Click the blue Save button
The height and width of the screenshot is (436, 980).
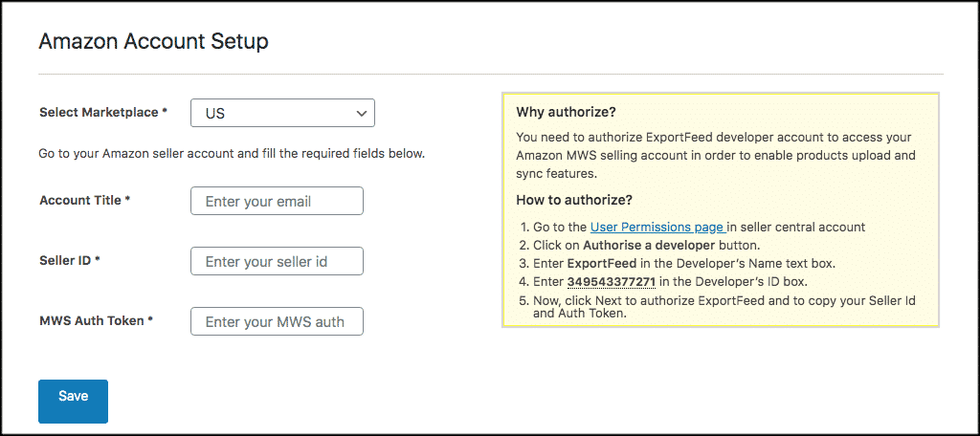point(73,401)
